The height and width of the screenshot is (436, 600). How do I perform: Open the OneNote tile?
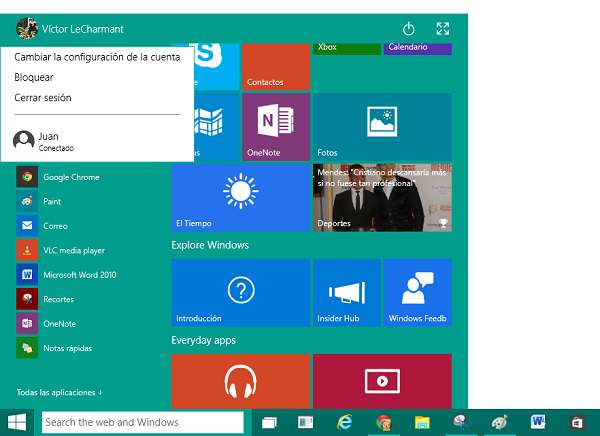[x=275, y=126]
